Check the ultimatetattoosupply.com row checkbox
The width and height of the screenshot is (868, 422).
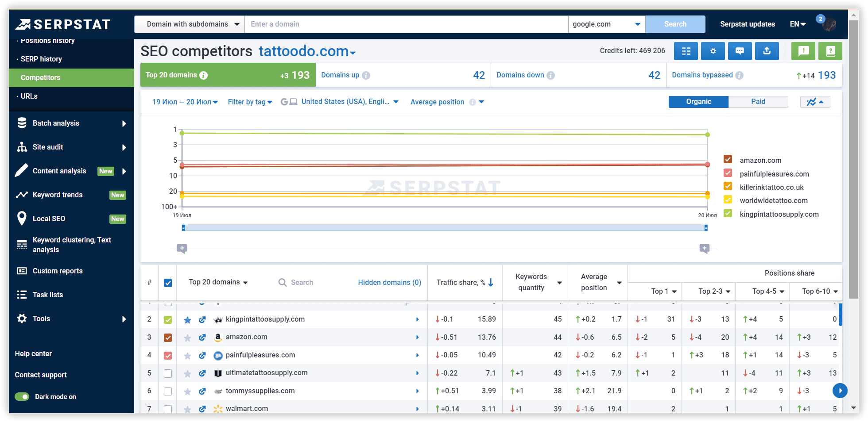pos(168,373)
